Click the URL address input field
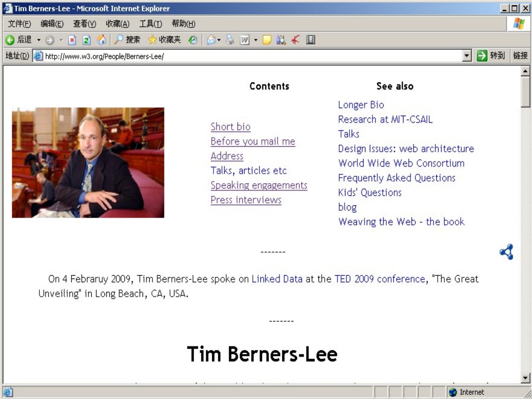 point(251,56)
